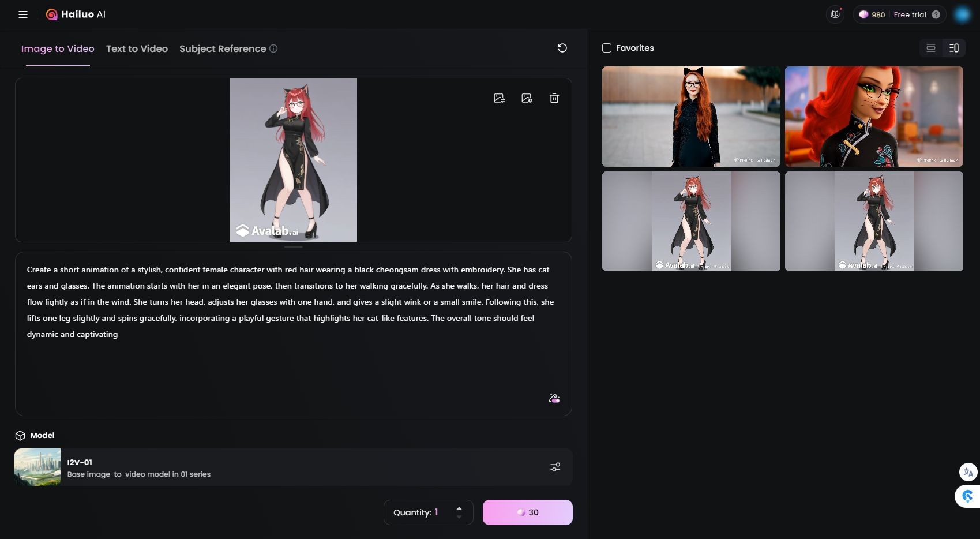Increase quantity with the up arrow
The image size is (980, 539).
[459, 508]
